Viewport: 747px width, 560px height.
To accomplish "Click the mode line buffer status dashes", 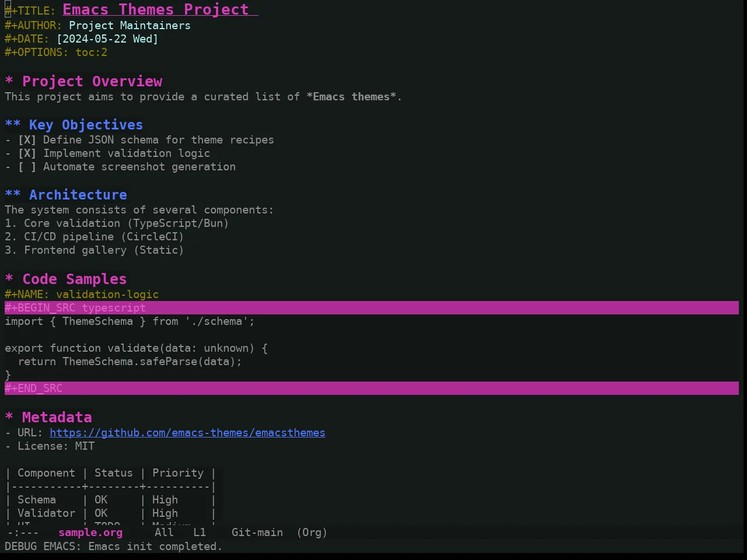I will tap(23, 533).
